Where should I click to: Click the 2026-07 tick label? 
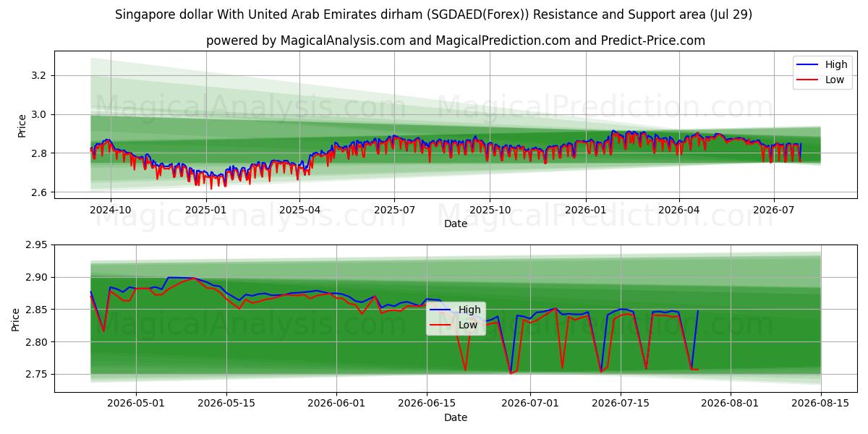click(773, 209)
